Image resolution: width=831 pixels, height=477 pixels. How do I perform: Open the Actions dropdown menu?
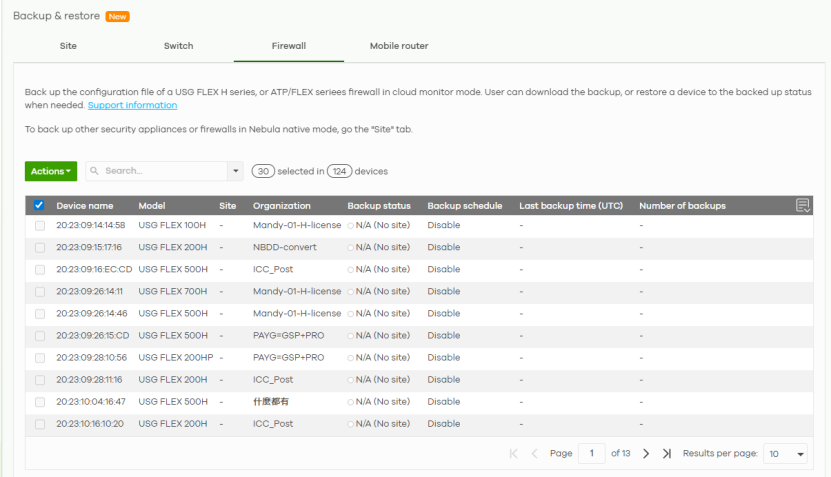pyautogui.click(x=50, y=171)
